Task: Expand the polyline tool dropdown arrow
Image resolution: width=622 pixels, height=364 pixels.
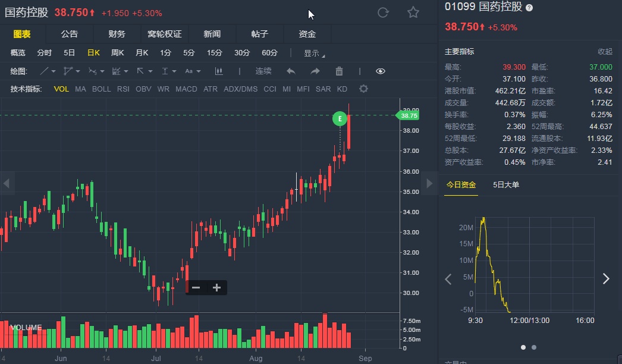Action: coord(78,71)
